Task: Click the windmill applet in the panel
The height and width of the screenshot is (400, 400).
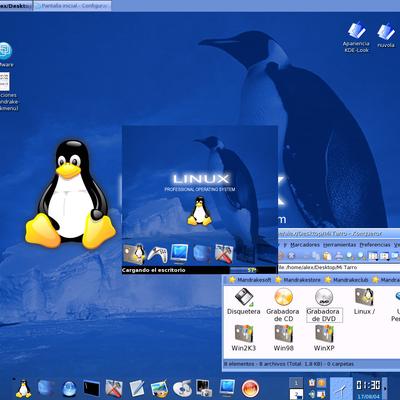Action: pyautogui.click(x=341, y=389)
